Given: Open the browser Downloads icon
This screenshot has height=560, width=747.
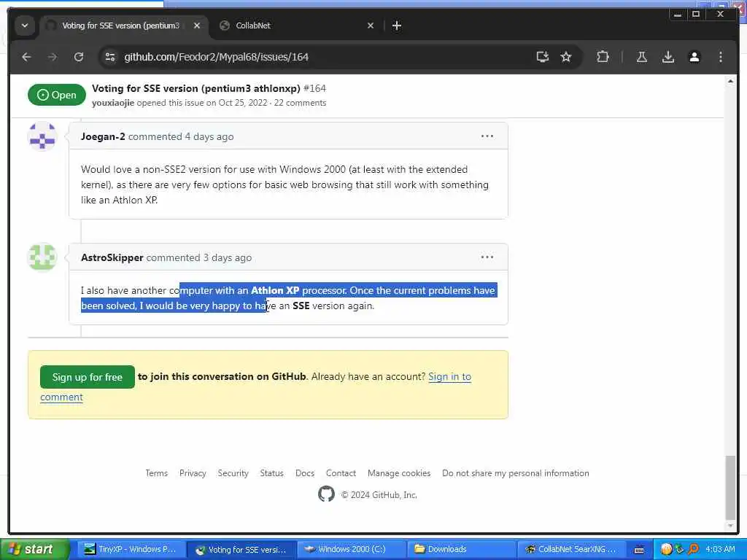Looking at the screenshot, I should click(x=668, y=57).
